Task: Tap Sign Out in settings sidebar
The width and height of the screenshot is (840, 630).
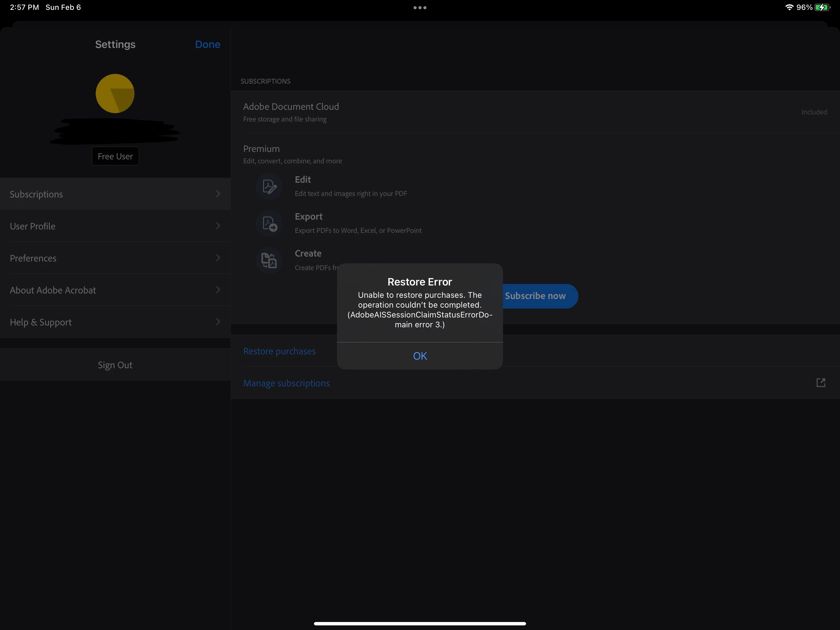Action: point(115,365)
